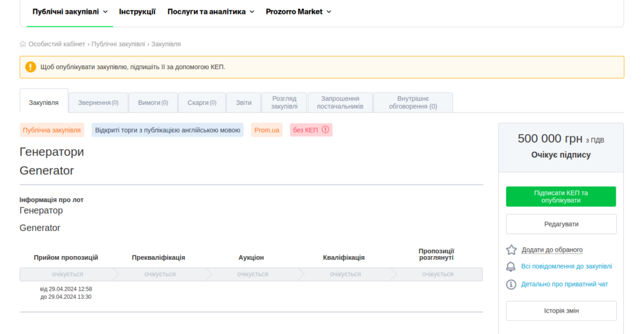This screenshot has width=644, height=334.
Task: Click the orange warning exclamation icon
Action: point(31,67)
